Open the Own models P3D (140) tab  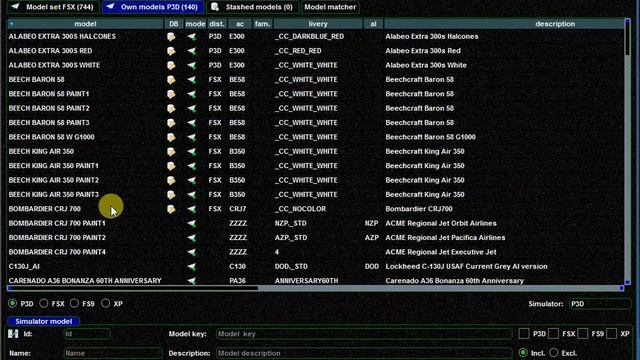[153, 7]
